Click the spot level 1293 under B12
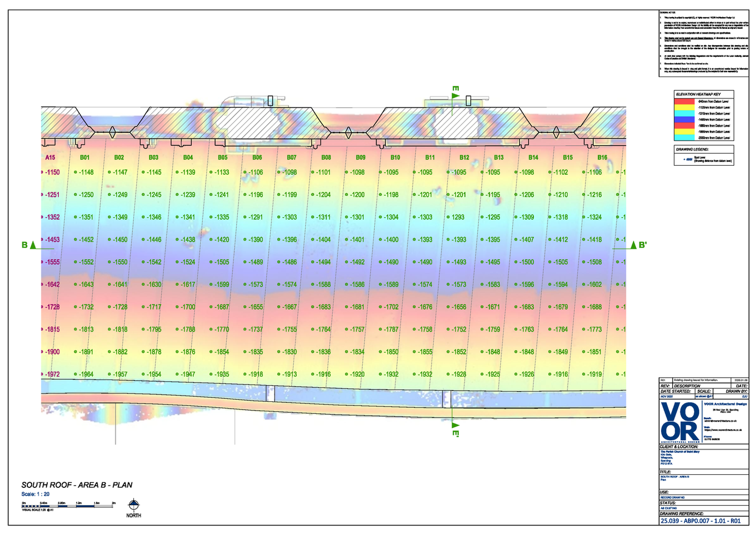 pyautogui.click(x=458, y=217)
